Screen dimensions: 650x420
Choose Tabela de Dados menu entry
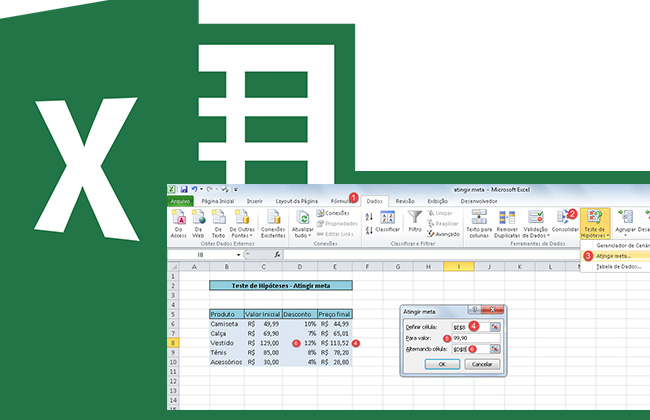pyautogui.click(x=615, y=267)
